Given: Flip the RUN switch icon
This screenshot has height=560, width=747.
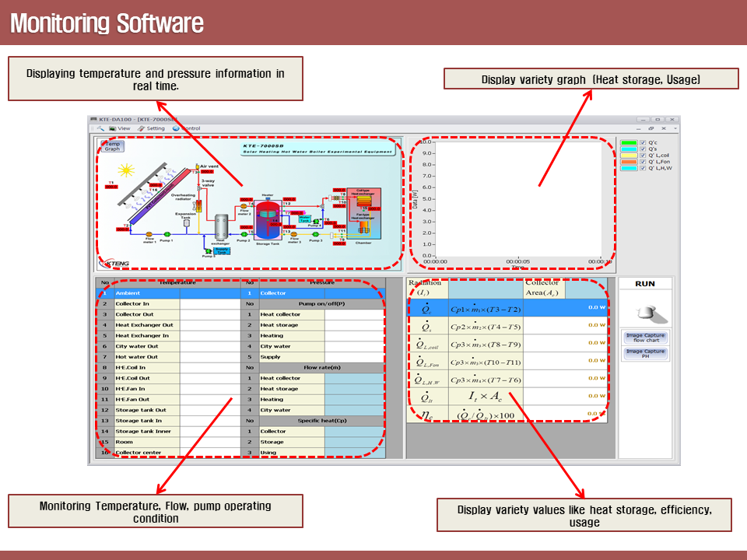Looking at the screenshot, I should tap(645, 312).
